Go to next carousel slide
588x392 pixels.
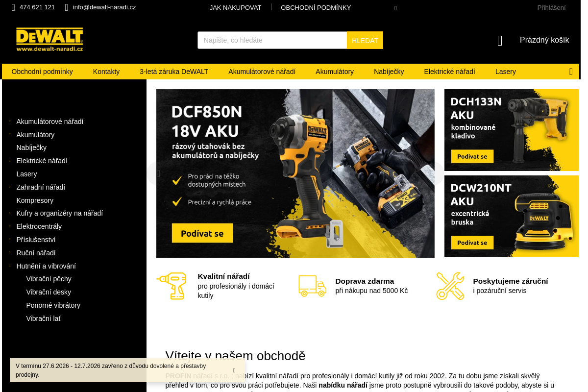[433, 173]
